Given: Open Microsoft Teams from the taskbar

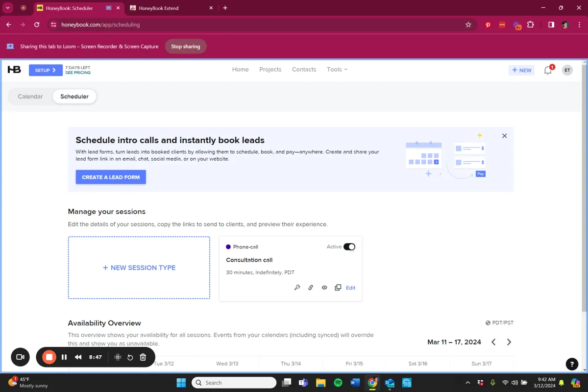Looking at the screenshot, I should pos(303,383).
